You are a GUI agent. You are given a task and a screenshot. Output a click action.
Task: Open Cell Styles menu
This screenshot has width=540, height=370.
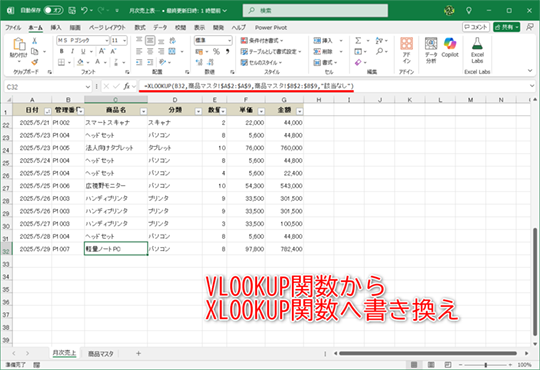pyautogui.click(x=261, y=62)
